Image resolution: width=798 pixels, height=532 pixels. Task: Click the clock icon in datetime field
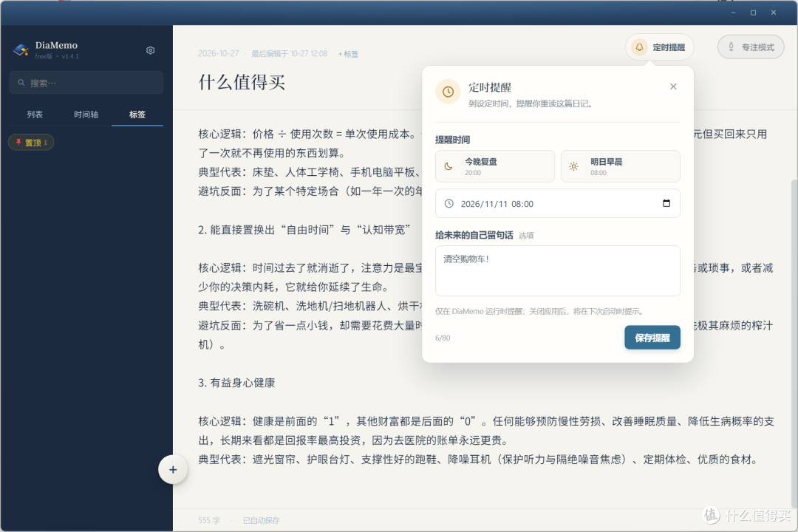coord(449,204)
